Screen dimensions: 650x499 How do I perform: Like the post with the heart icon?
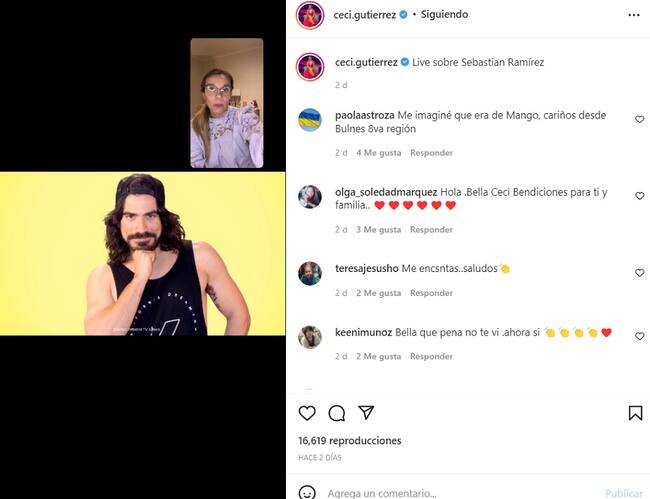pyautogui.click(x=307, y=413)
